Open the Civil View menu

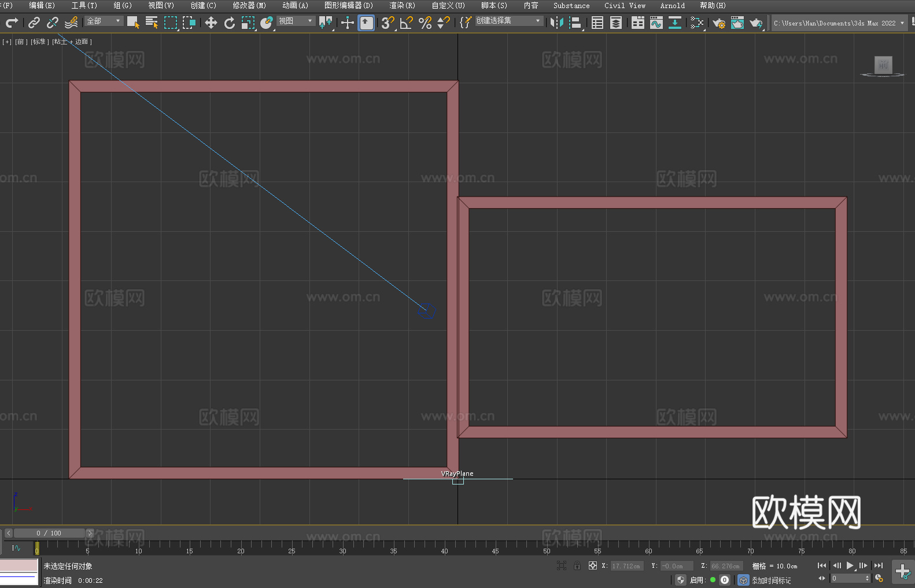coord(625,5)
